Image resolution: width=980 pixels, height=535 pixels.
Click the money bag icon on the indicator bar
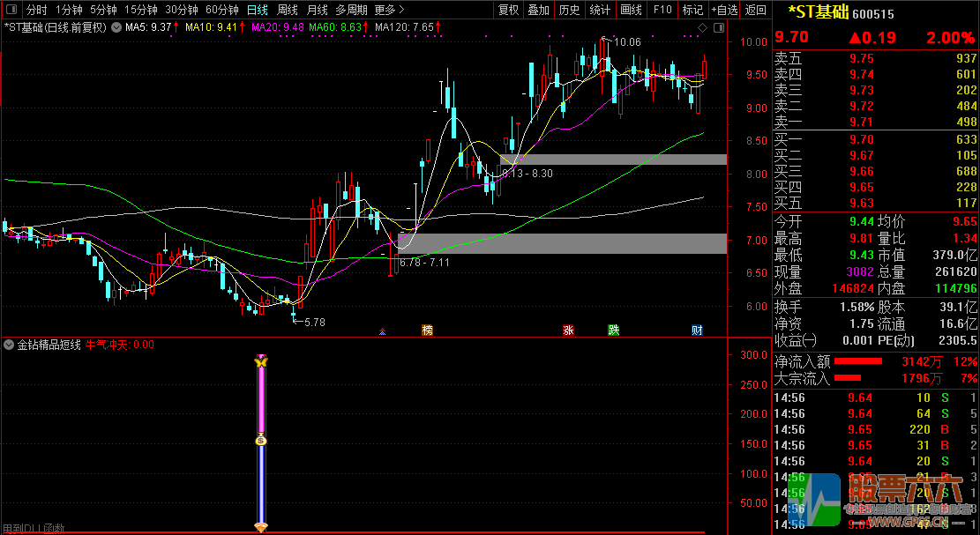(260, 440)
